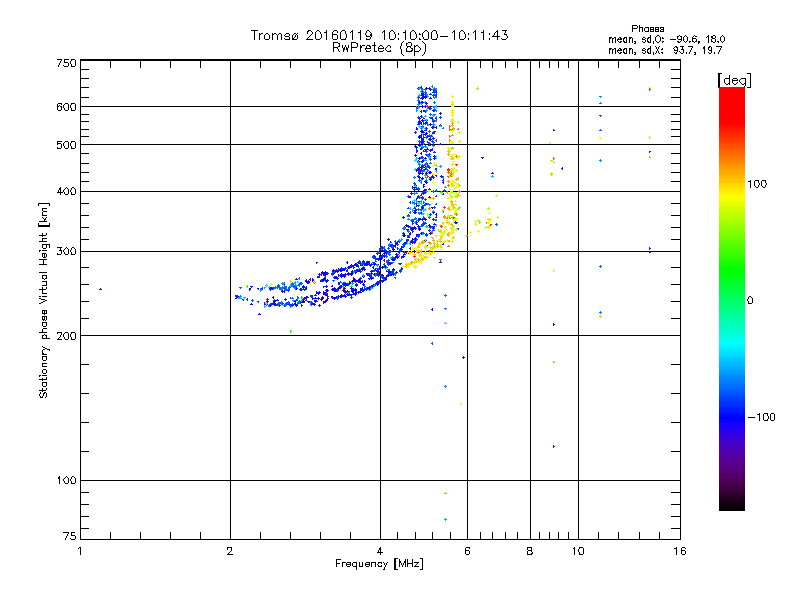Click the x-axis '4' tick label
The image size is (800, 600).
[x=380, y=551]
